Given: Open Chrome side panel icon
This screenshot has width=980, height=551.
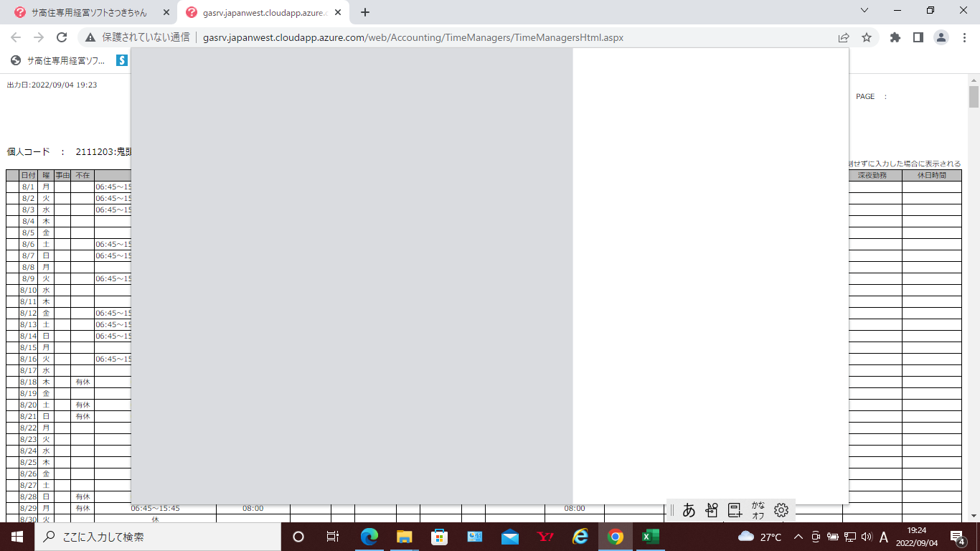Looking at the screenshot, I should (x=918, y=37).
